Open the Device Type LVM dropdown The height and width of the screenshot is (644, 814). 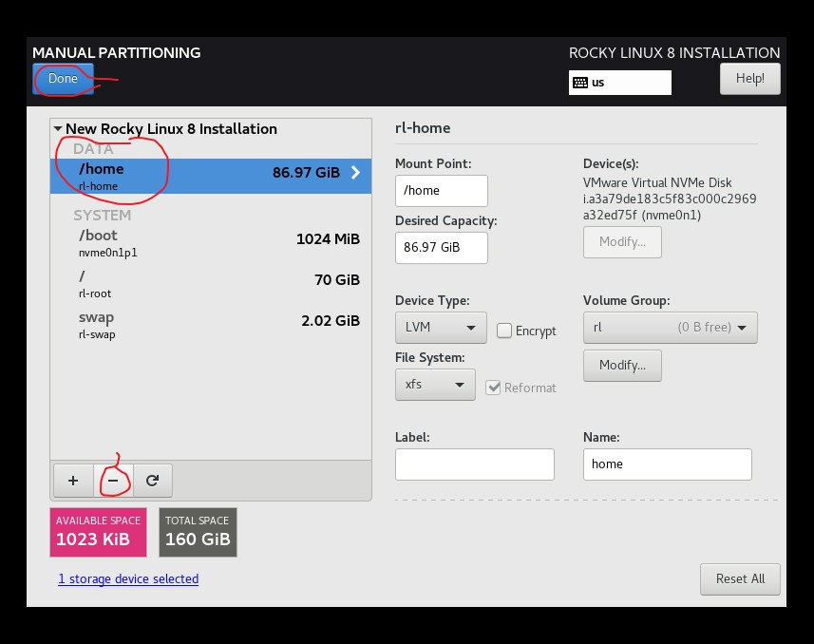pyautogui.click(x=441, y=327)
